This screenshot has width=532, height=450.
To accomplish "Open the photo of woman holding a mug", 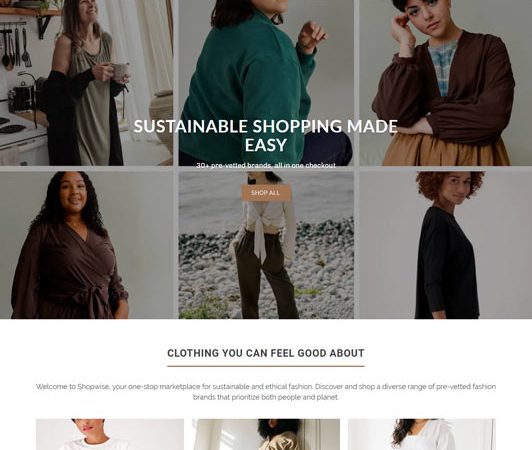I will [87, 83].
